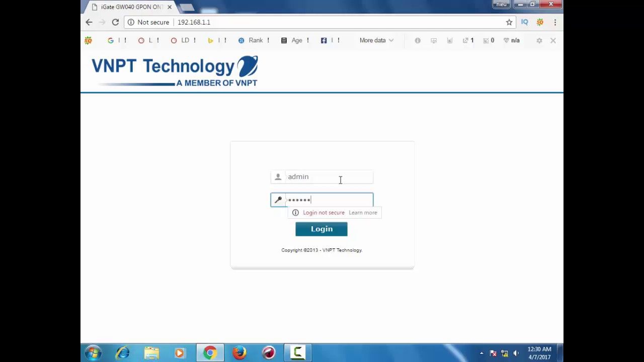Click the Login button

pos(321,229)
